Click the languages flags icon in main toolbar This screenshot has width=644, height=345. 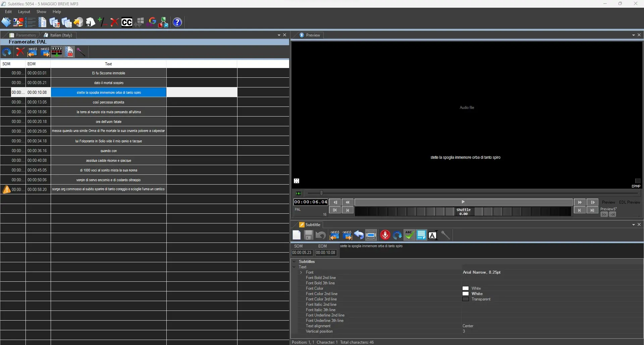point(18,22)
